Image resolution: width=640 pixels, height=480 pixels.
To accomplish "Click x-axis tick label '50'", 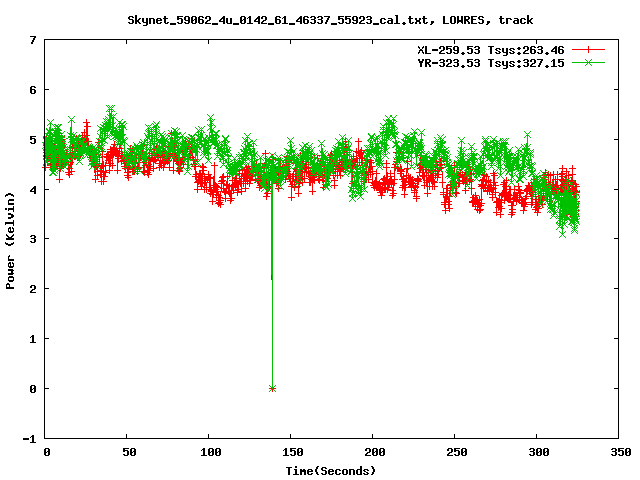I will pyautogui.click(x=129, y=452).
